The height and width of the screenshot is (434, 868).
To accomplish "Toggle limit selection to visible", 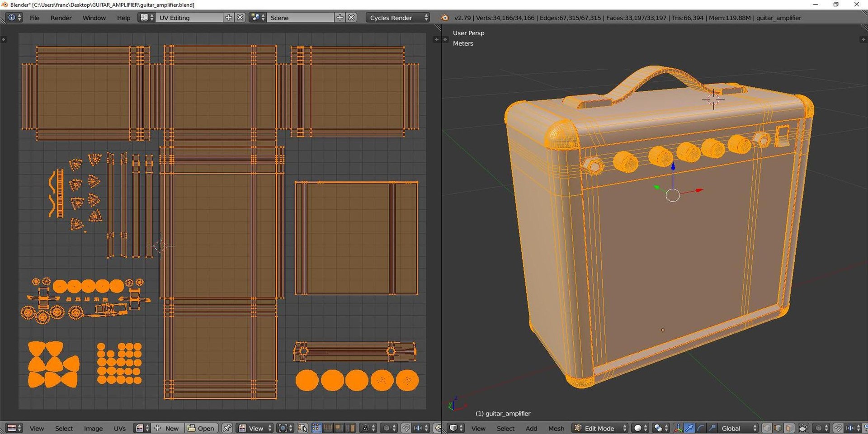I will 803,428.
